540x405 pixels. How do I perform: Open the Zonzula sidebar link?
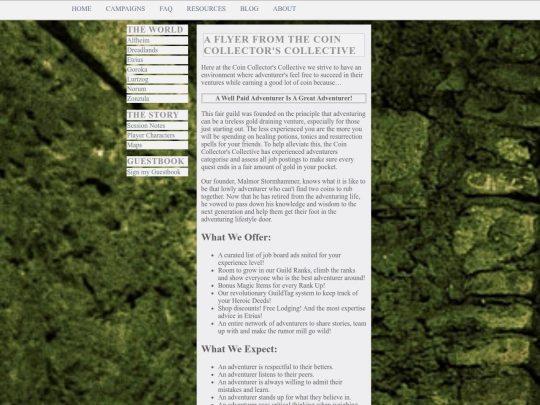pyautogui.click(x=138, y=98)
